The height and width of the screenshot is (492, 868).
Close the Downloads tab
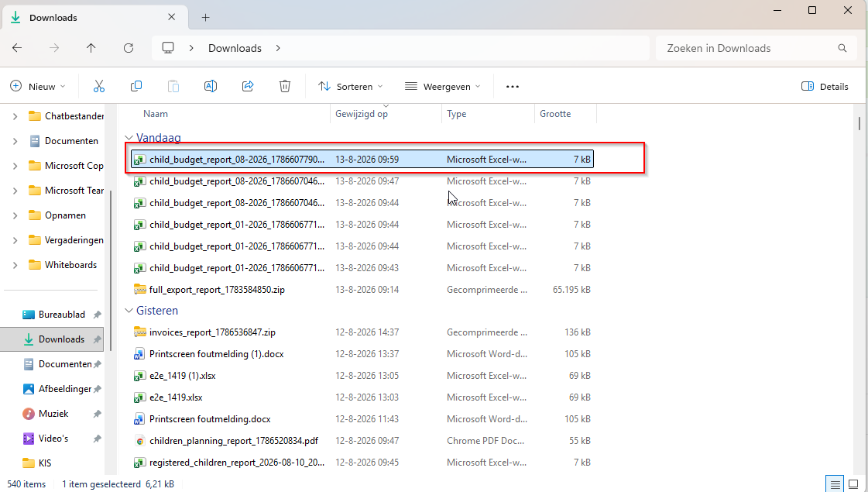tap(172, 17)
